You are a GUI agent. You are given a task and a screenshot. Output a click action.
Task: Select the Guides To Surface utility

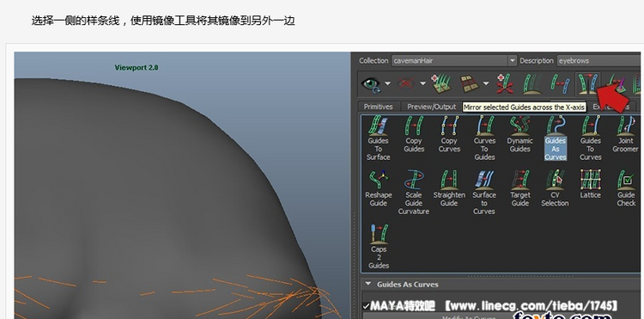pos(378,138)
